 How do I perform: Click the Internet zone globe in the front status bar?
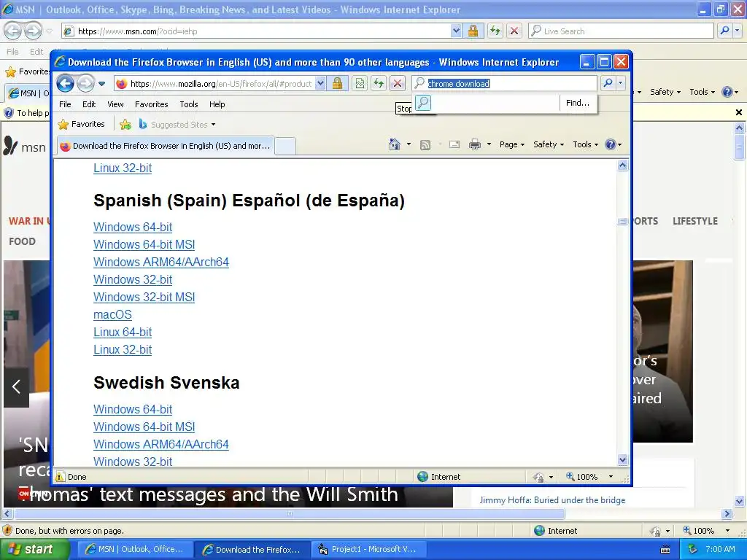coord(422,477)
